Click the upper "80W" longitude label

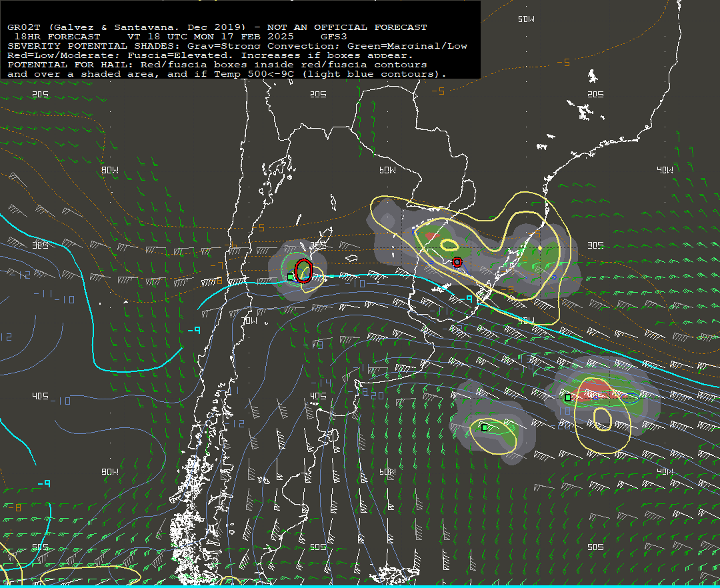pos(110,170)
